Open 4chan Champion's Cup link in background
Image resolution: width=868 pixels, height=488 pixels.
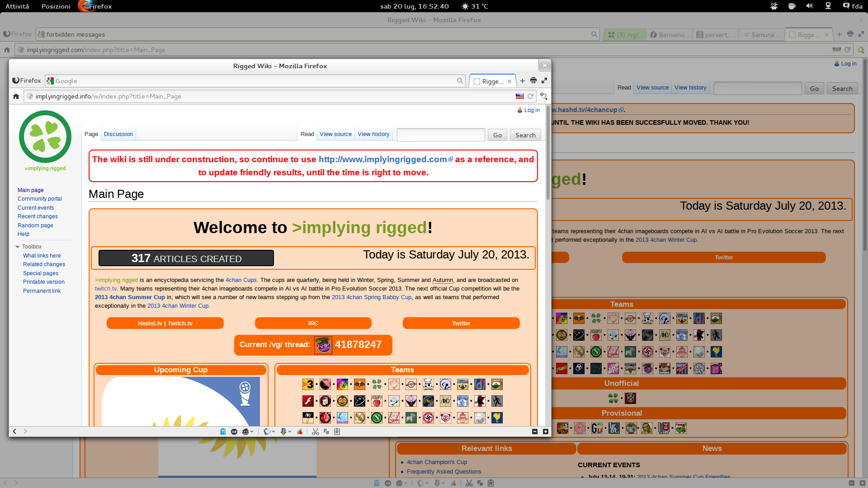[437, 462]
